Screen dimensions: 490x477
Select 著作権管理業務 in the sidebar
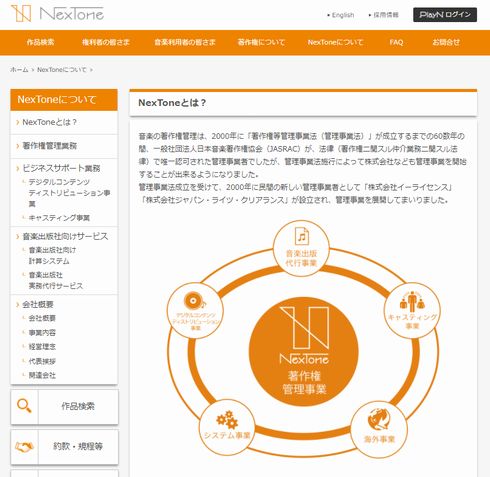click(x=50, y=146)
